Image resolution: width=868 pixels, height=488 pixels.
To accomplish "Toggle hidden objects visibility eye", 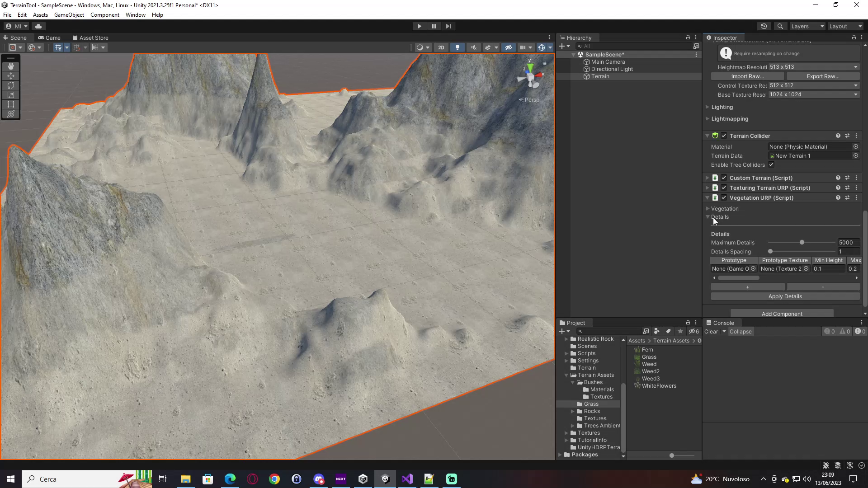I will pyautogui.click(x=508, y=47).
